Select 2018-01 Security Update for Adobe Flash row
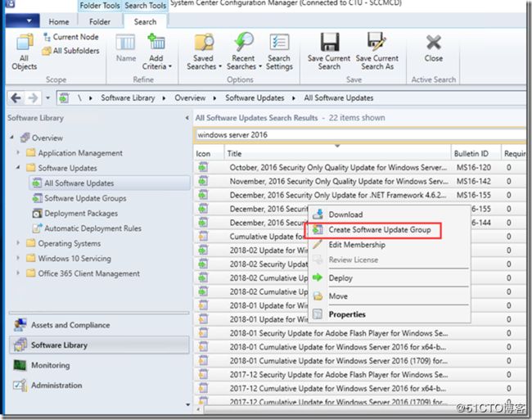This screenshot has height=420, width=532. [x=359, y=333]
